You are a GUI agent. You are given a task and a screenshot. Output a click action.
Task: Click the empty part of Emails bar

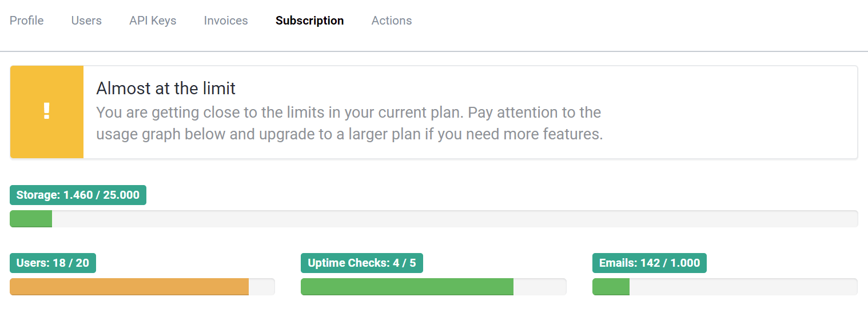click(743, 287)
